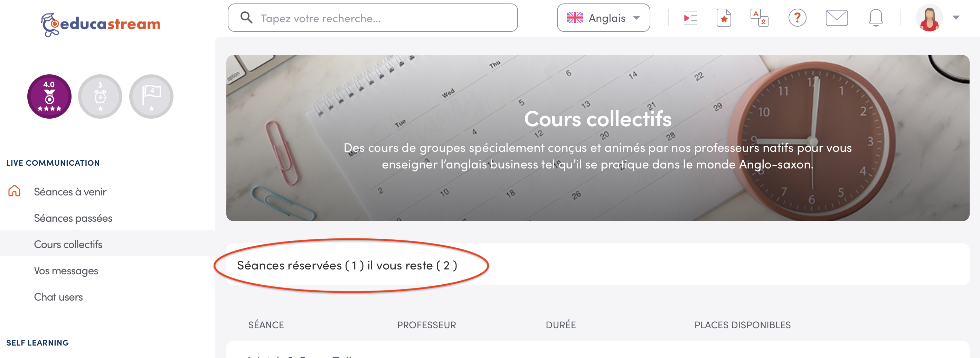The image size is (980, 358).
Task: Select the 4.0 medal achievement badge
Action: (49, 97)
